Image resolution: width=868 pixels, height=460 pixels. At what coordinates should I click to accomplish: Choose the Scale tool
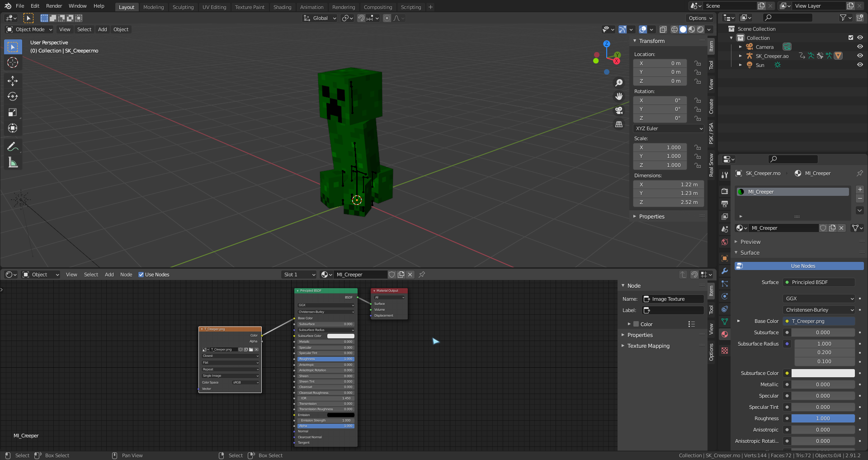pyautogui.click(x=13, y=113)
